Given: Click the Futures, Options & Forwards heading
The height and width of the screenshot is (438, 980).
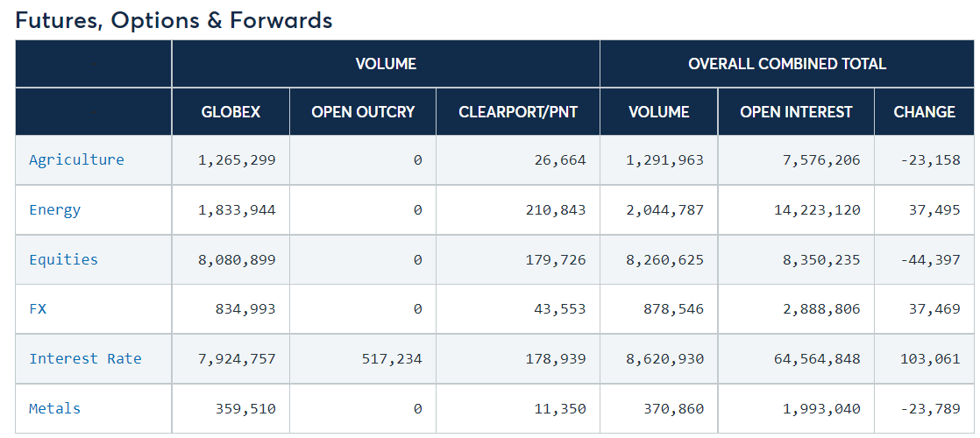Looking at the screenshot, I should (x=174, y=20).
